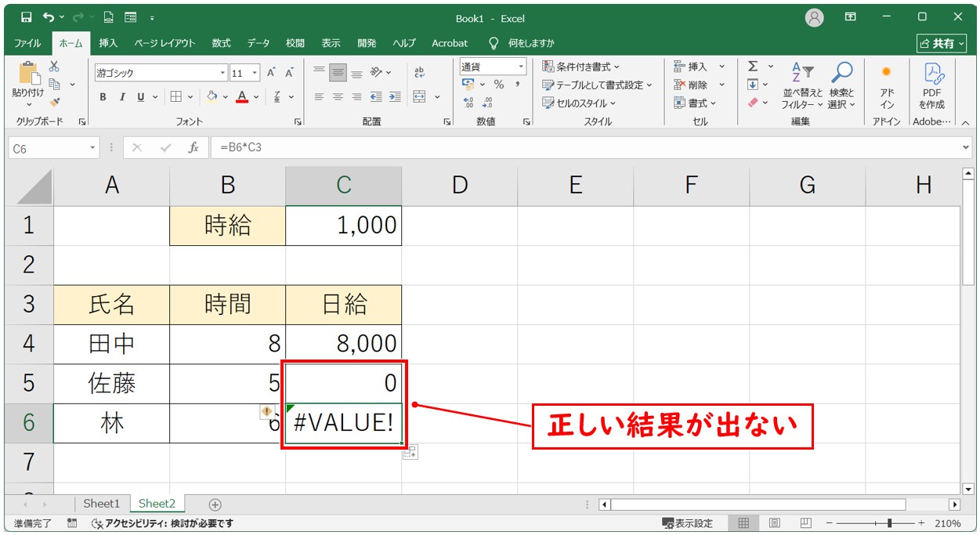Open Find and Select (検索と選択)
The height and width of the screenshot is (535, 980).
click(841, 85)
